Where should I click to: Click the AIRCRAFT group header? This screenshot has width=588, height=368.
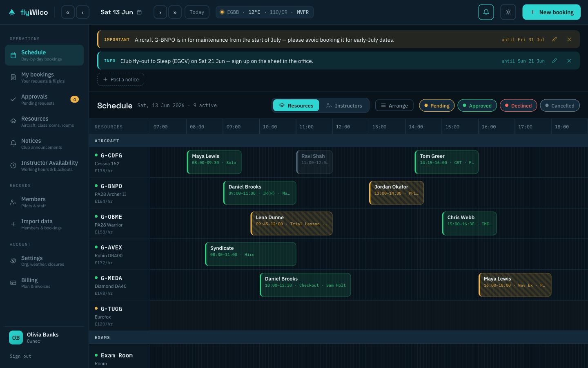pyautogui.click(x=339, y=141)
